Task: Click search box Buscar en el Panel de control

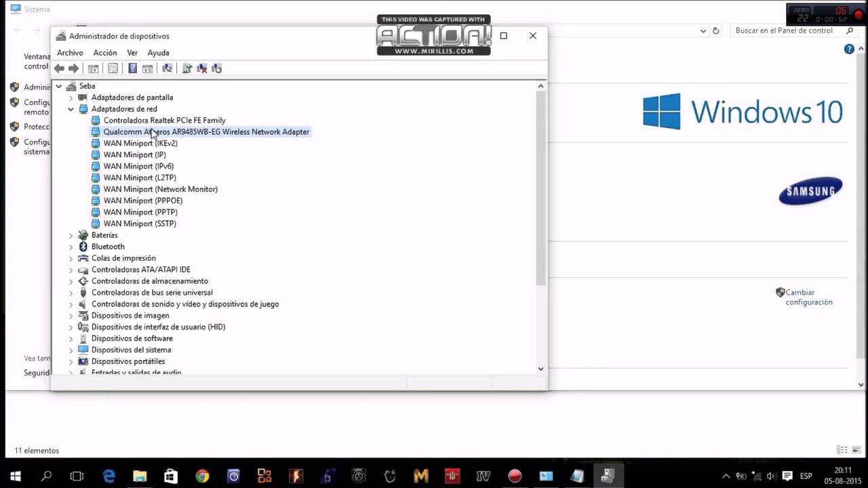Action: [x=793, y=30]
